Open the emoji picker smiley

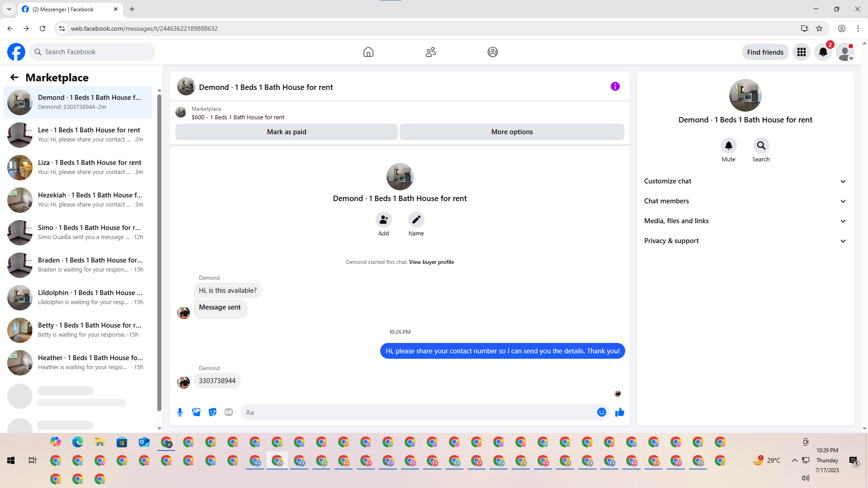click(x=602, y=412)
